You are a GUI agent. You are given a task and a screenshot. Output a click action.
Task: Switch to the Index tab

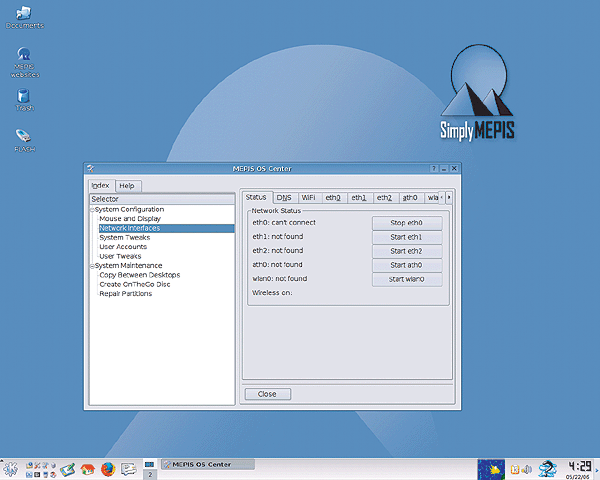point(101,186)
